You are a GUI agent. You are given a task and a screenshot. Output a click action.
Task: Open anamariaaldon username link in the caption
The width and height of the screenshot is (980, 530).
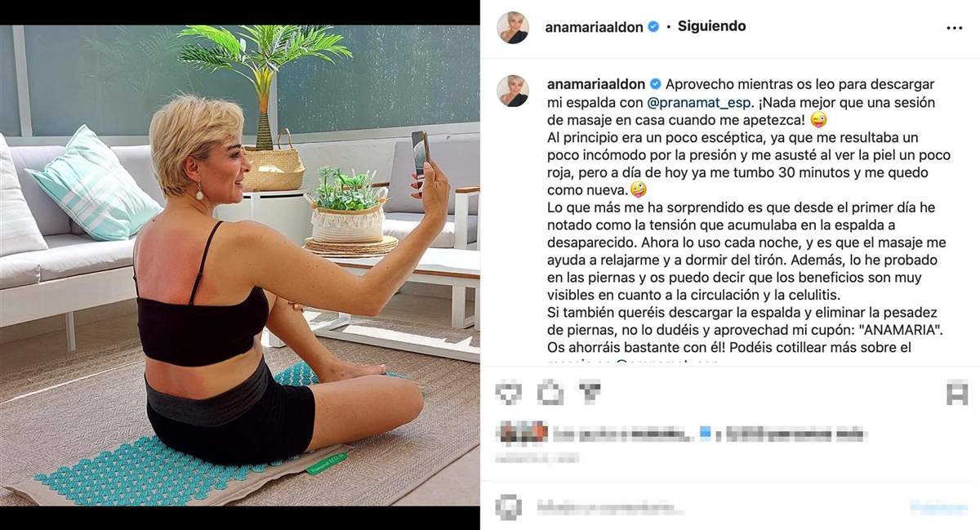point(597,84)
